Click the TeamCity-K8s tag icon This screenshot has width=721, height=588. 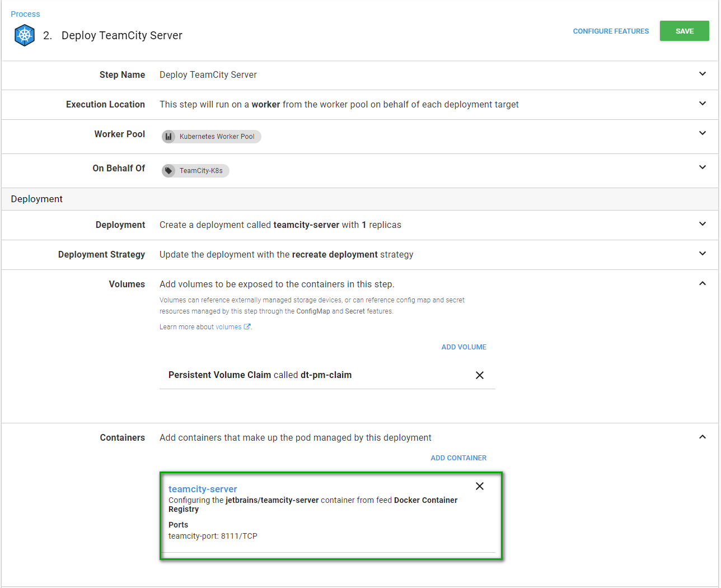point(168,171)
